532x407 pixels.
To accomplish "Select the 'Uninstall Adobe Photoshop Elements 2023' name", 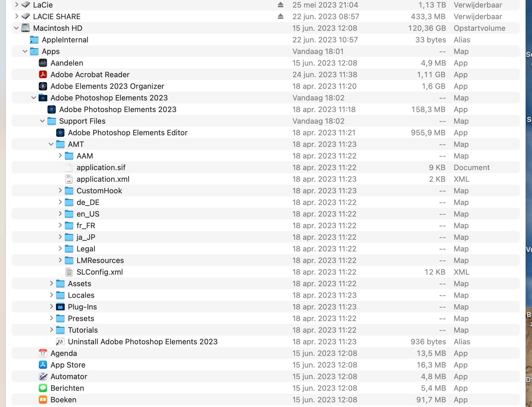I will [x=143, y=342].
